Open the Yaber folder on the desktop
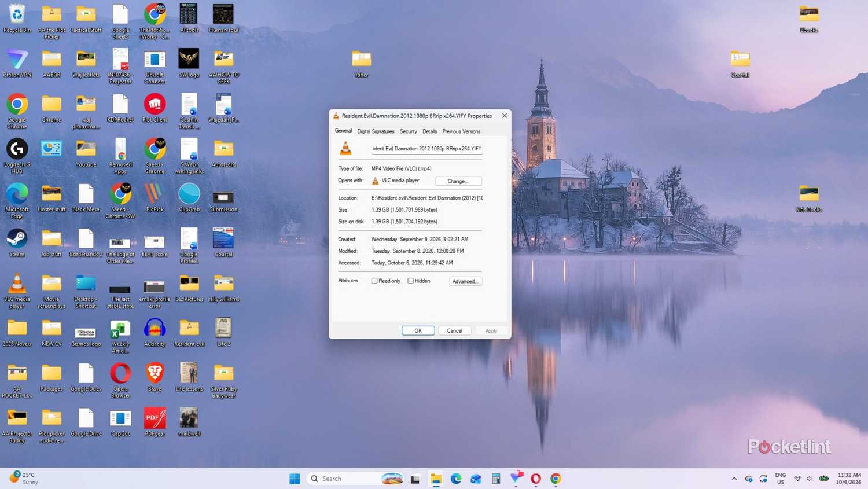The height and width of the screenshot is (489, 868). (x=361, y=63)
